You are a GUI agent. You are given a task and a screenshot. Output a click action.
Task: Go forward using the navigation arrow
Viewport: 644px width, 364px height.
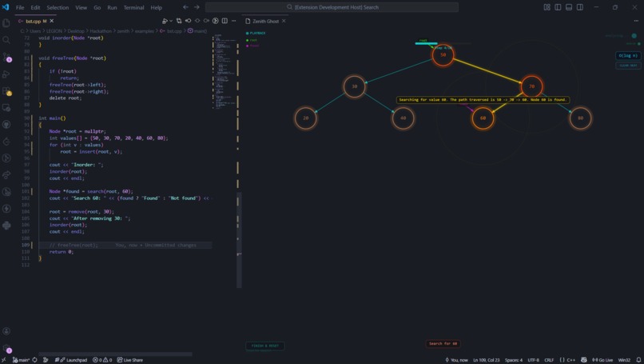pyautogui.click(x=197, y=7)
